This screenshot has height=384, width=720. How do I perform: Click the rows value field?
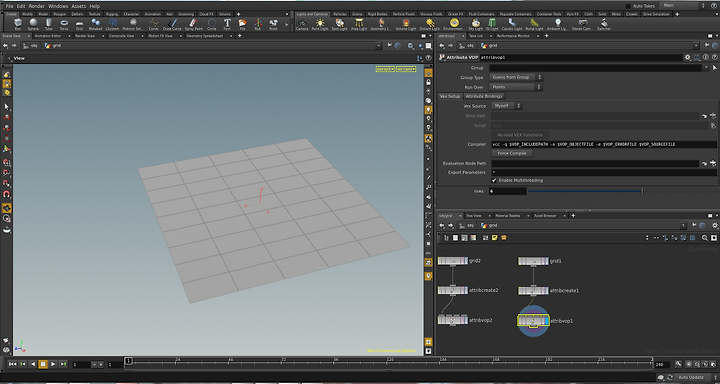pyautogui.click(x=507, y=191)
